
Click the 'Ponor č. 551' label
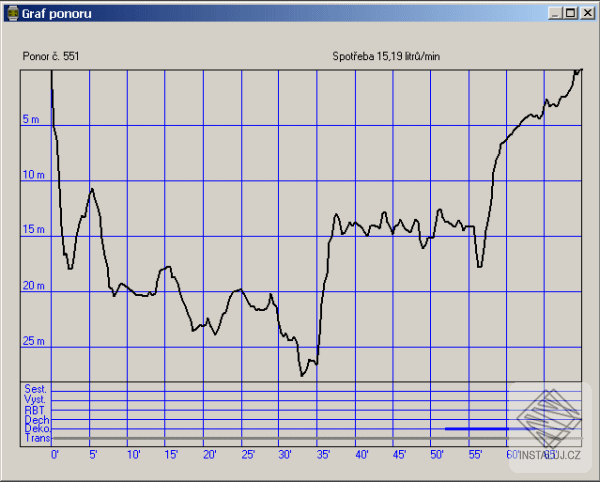click(x=51, y=57)
